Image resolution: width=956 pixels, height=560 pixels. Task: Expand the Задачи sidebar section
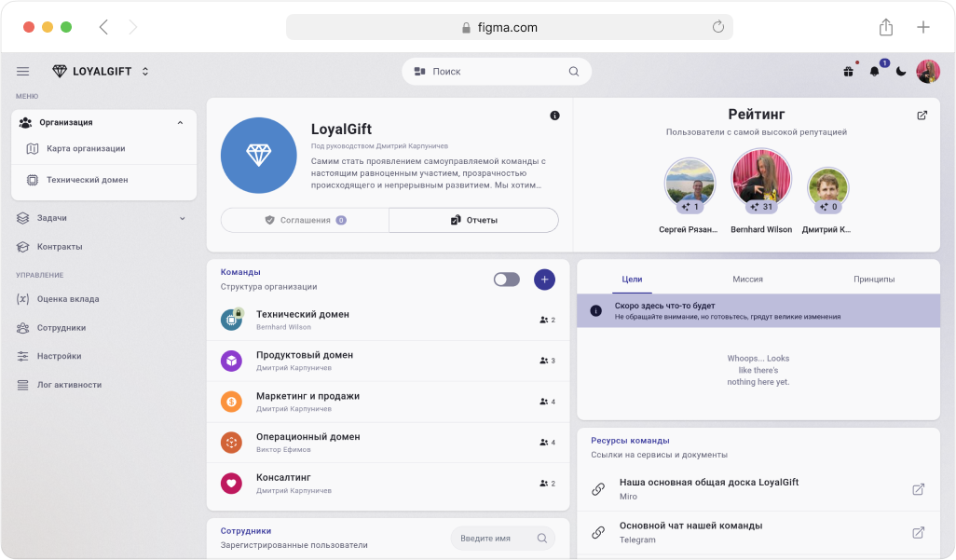click(182, 218)
